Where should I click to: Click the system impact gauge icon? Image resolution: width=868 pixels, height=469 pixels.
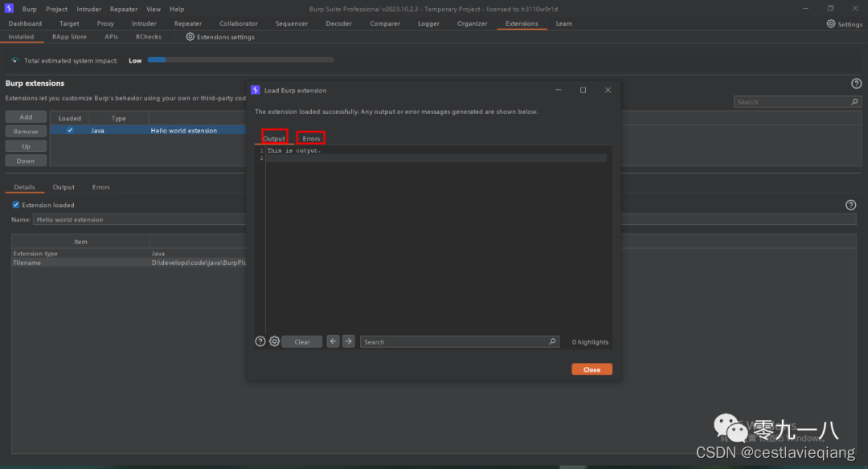coord(15,60)
